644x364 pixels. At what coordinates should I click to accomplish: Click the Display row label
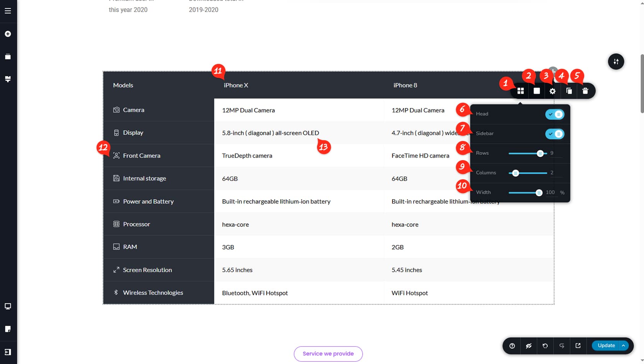point(133,133)
